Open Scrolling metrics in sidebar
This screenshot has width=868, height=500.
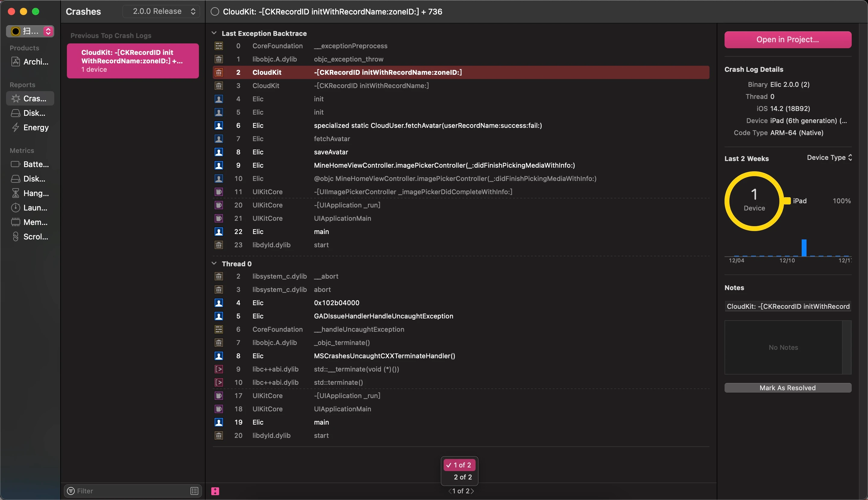pyautogui.click(x=30, y=237)
